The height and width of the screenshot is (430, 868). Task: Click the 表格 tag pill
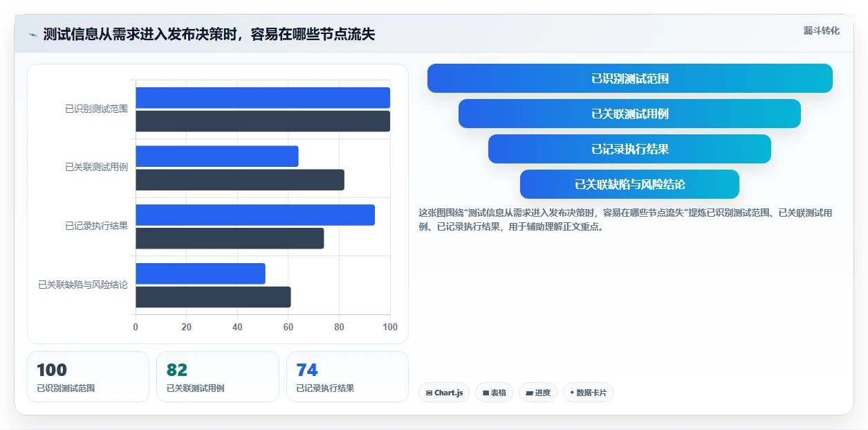click(x=494, y=393)
